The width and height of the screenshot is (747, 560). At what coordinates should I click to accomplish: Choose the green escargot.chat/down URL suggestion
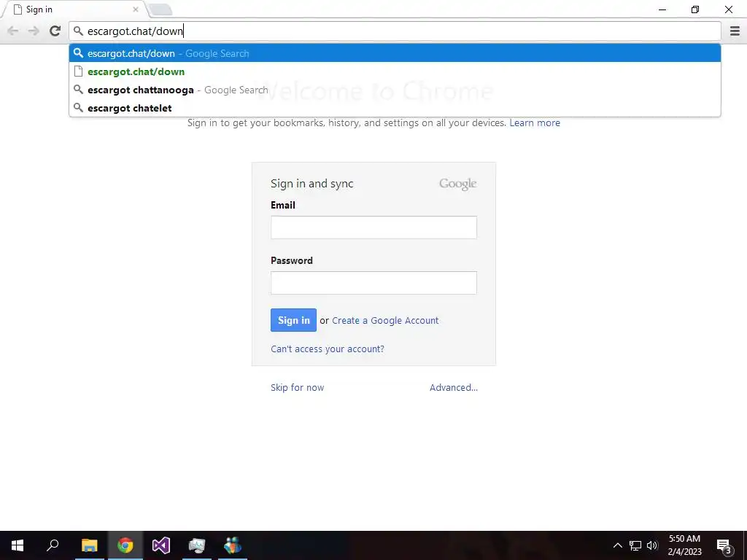[395, 71]
